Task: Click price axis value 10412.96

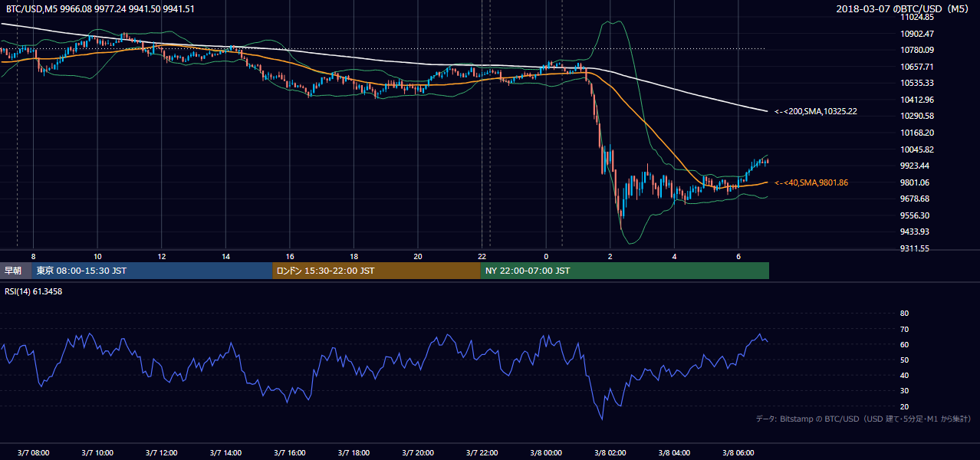Action: pyautogui.click(x=917, y=100)
